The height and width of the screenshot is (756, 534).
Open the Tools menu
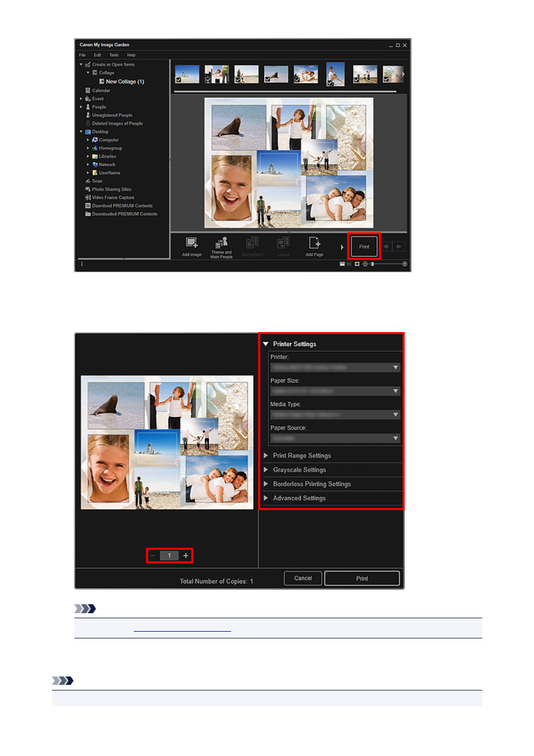tap(114, 55)
